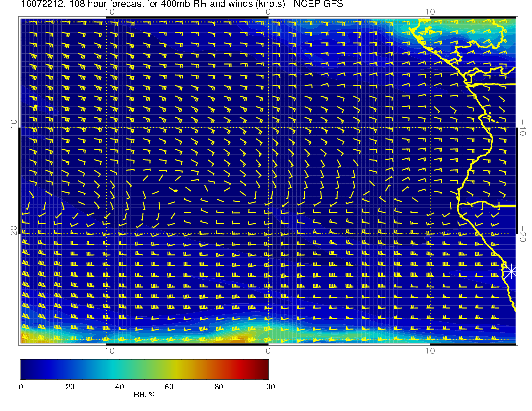The image size is (532, 411).
Task: Click the 40 tick label on the colorbar
Action: tap(119, 386)
